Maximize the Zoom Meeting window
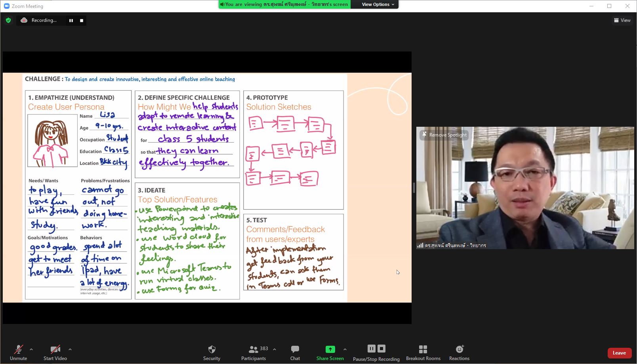637x364 pixels. point(609,6)
